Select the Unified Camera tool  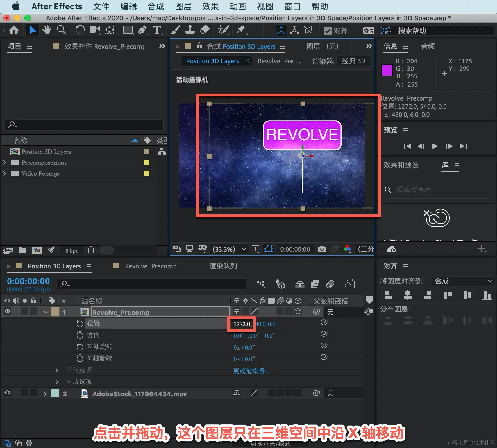(x=94, y=30)
